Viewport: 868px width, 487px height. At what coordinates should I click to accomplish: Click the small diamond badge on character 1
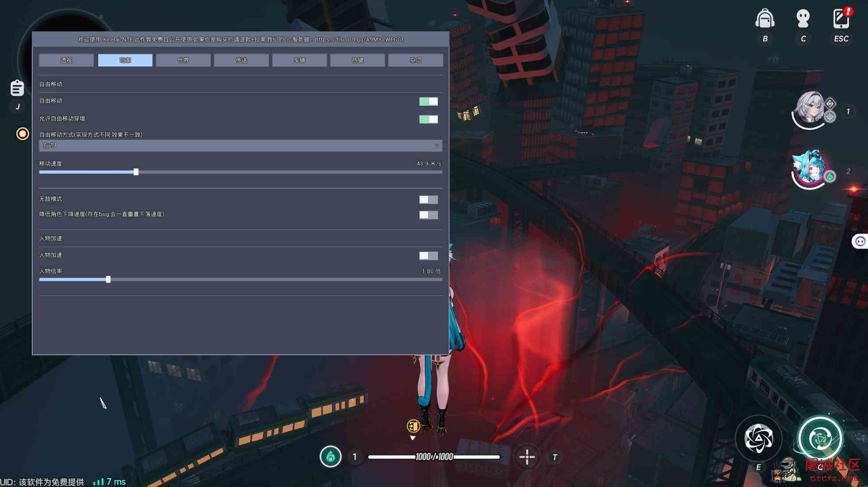[x=830, y=104]
